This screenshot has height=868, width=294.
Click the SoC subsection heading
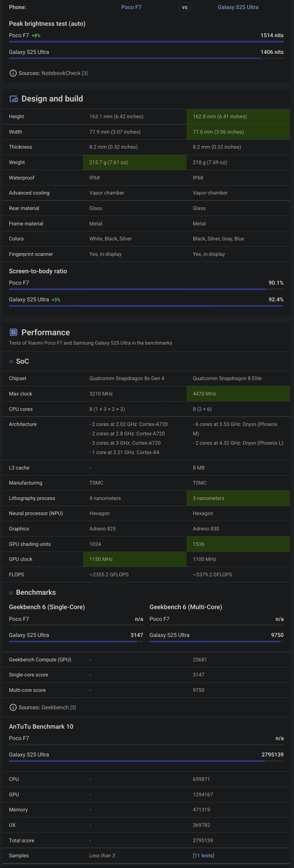22,361
